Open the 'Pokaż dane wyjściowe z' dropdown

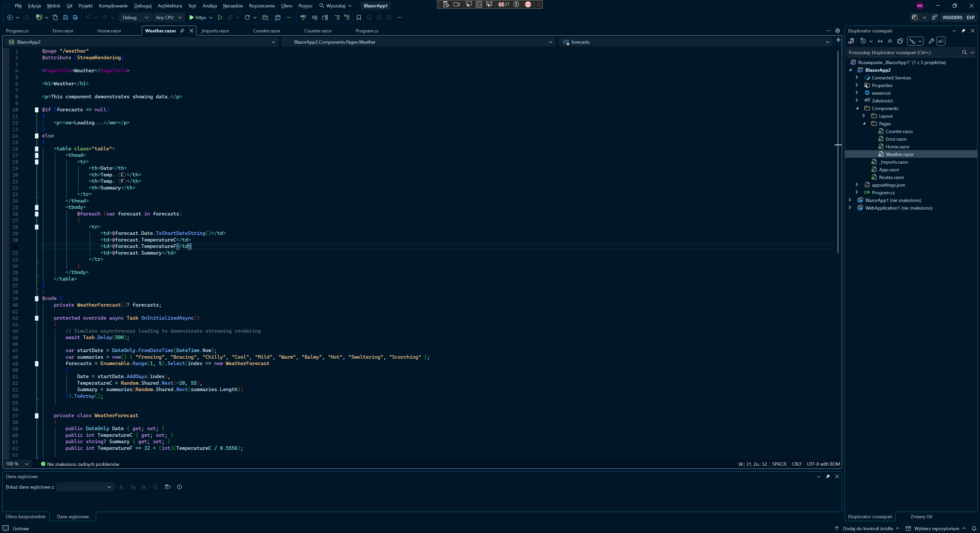click(x=85, y=487)
